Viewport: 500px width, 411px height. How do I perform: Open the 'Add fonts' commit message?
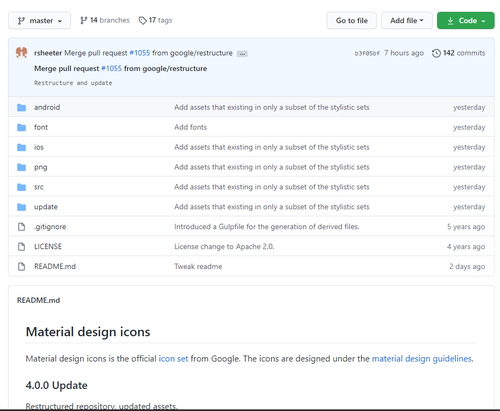(x=190, y=127)
